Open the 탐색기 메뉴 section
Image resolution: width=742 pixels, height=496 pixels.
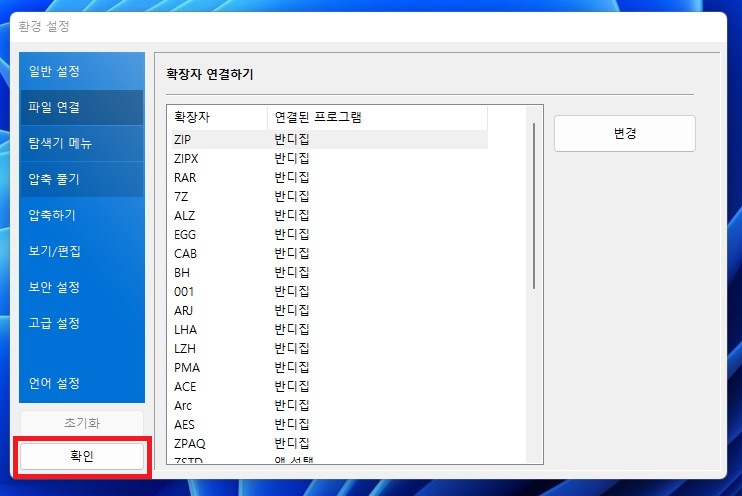82,143
